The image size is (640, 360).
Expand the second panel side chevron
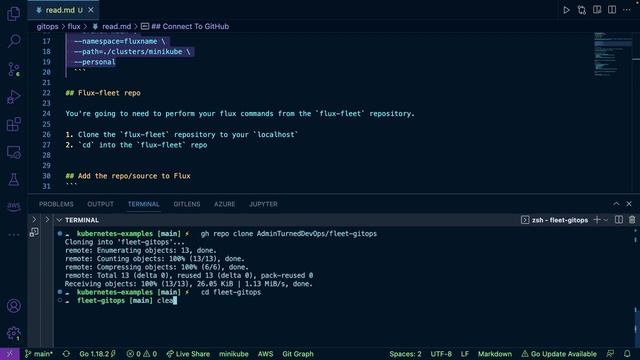tap(47, 220)
